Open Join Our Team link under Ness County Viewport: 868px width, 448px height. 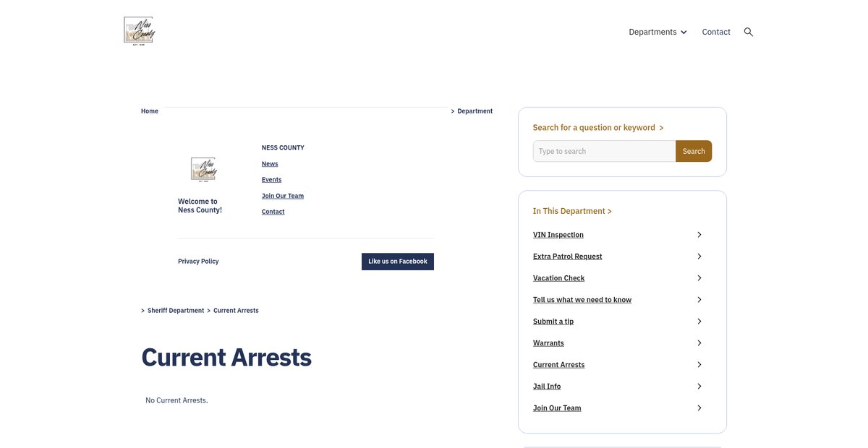[x=283, y=196]
